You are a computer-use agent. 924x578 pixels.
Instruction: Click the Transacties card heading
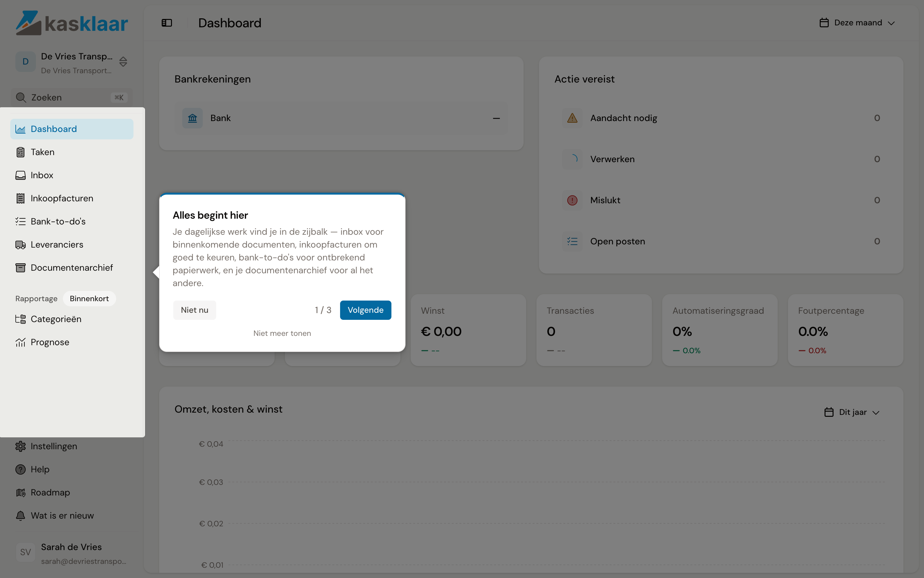[x=570, y=311]
